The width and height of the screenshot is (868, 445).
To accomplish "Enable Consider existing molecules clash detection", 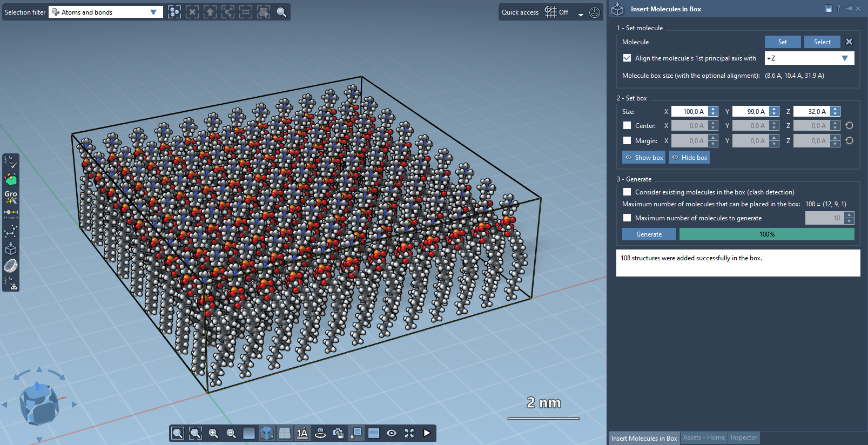I will point(627,192).
